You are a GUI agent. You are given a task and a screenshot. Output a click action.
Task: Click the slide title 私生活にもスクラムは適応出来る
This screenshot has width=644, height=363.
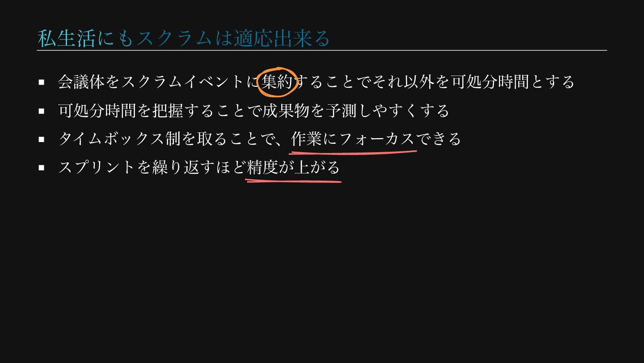184,38
